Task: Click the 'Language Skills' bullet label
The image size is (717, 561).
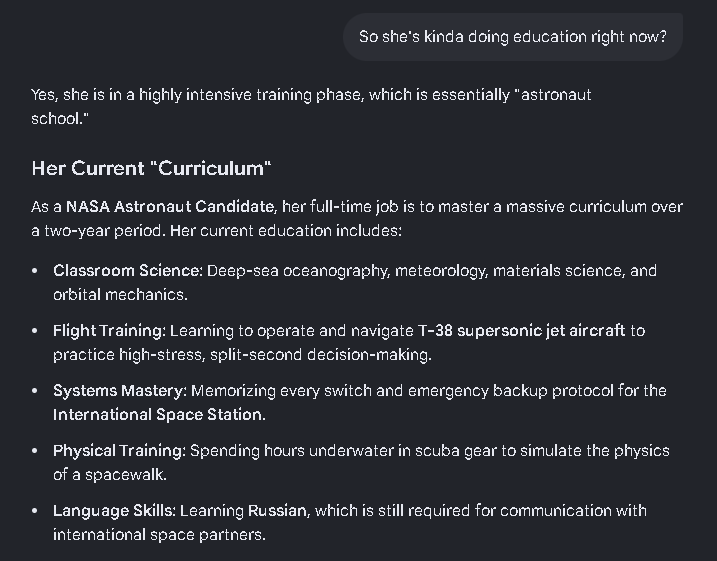Action: 112,511
